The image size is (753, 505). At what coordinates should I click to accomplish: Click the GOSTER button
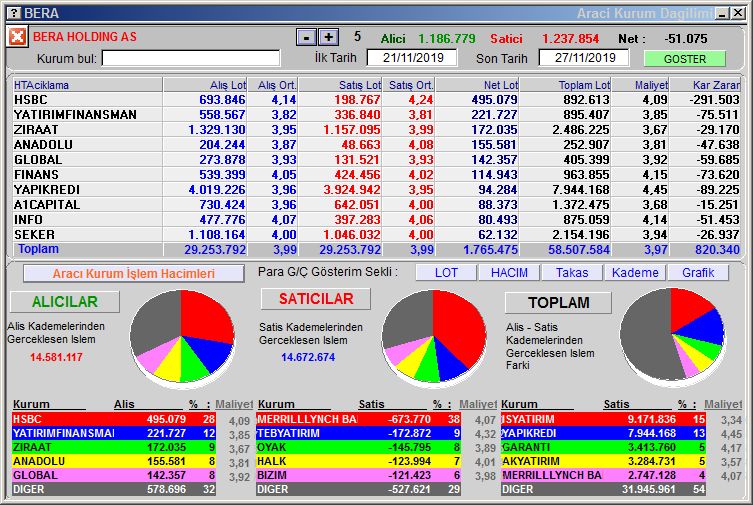click(685, 59)
